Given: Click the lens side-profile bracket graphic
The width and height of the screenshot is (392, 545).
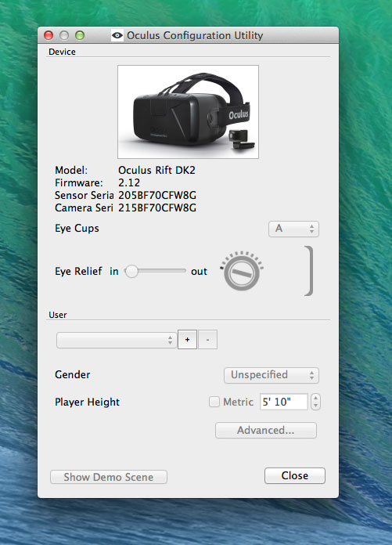Looking at the screenshot, I should tap(309, 271).
